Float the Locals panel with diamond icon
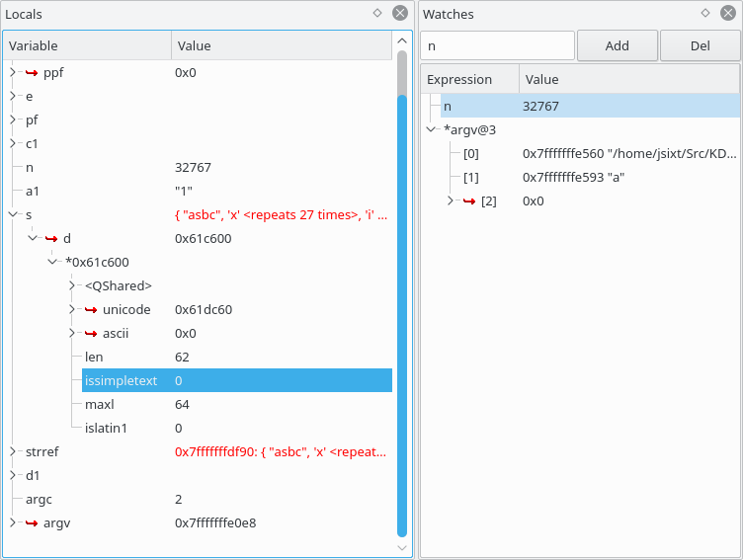Viewport: 743px width, 560px height. pos(376,14)
